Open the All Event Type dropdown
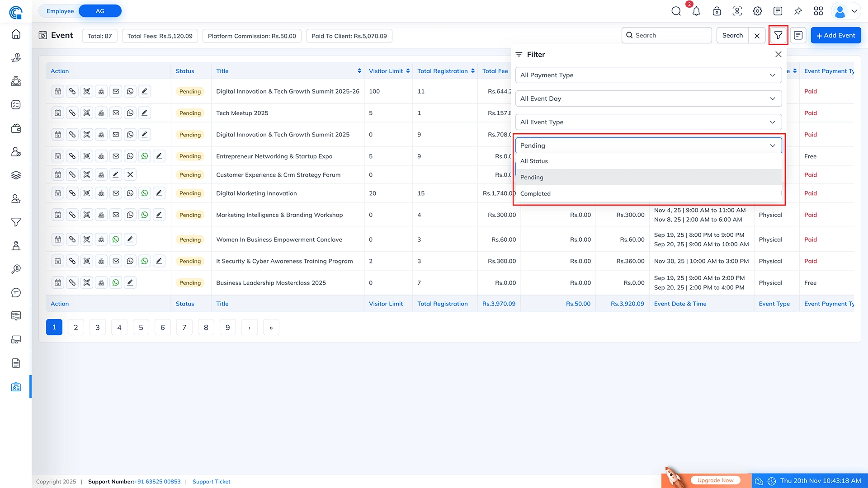The width and height of the screenshot is (868, 488). pos(648,122)
